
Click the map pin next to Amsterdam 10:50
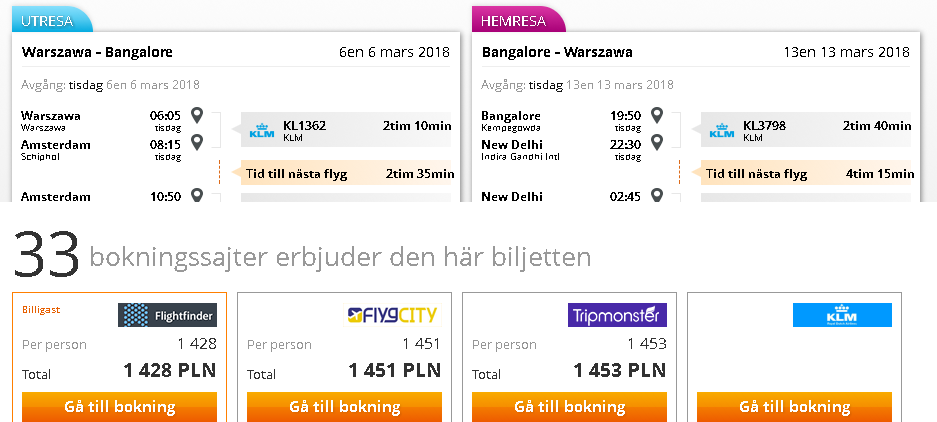tap(197, 195)
